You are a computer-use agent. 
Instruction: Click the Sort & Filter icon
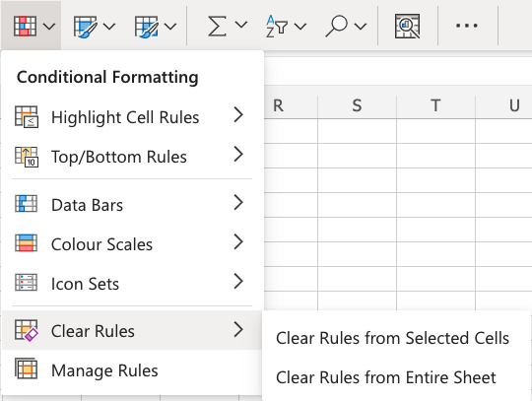tap(277, 27)
